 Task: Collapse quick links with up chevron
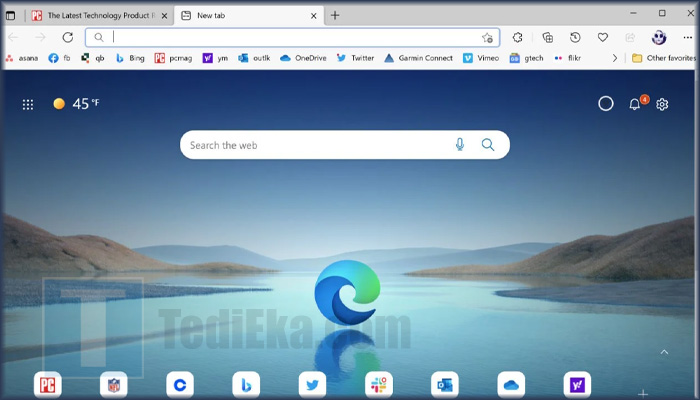pos(664,352)
